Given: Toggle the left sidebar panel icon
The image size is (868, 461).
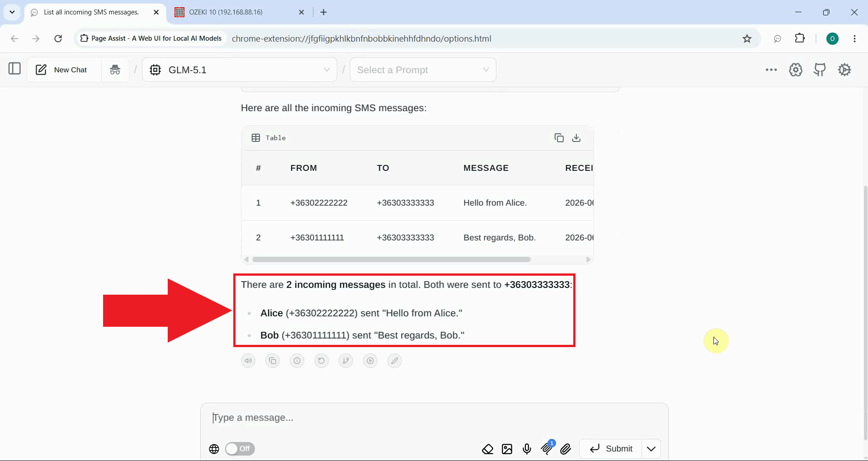Looking at the screenshot, I should 14,69.
